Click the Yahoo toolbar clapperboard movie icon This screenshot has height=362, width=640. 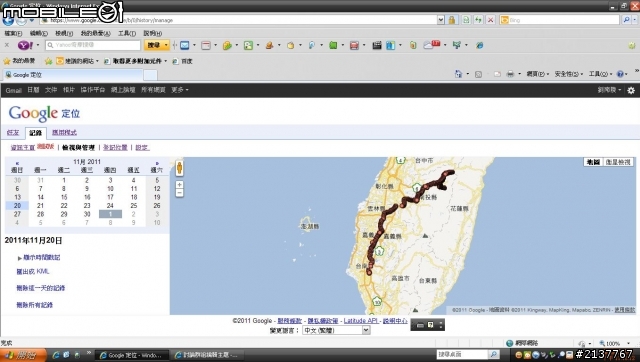(377, 45)
